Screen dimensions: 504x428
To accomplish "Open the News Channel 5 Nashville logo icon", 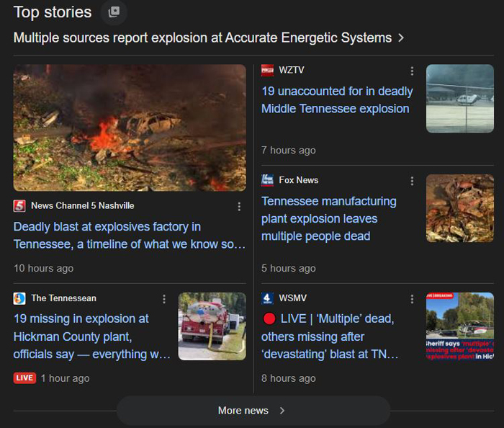I will 19,206.
